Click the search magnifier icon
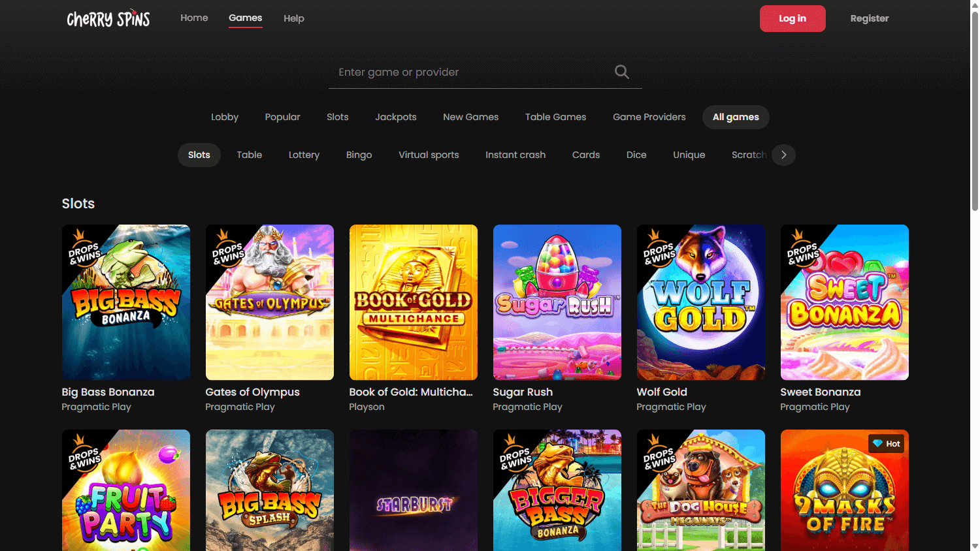This screenshot has height=551, width=980. click(621, 72)
